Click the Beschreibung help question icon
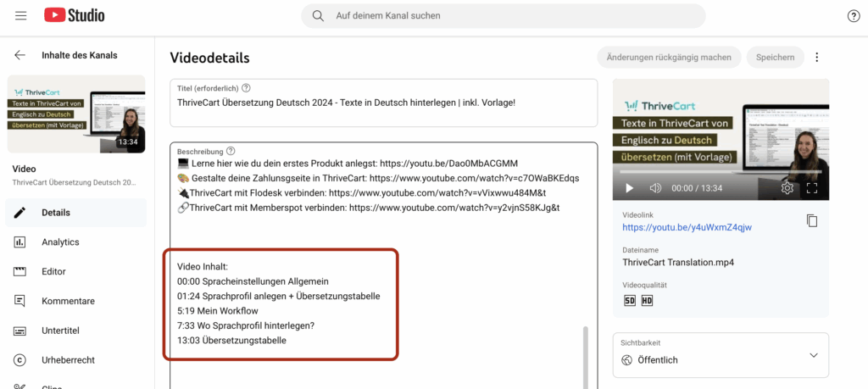This screenshot has width=868, height=389. [231, 151]
